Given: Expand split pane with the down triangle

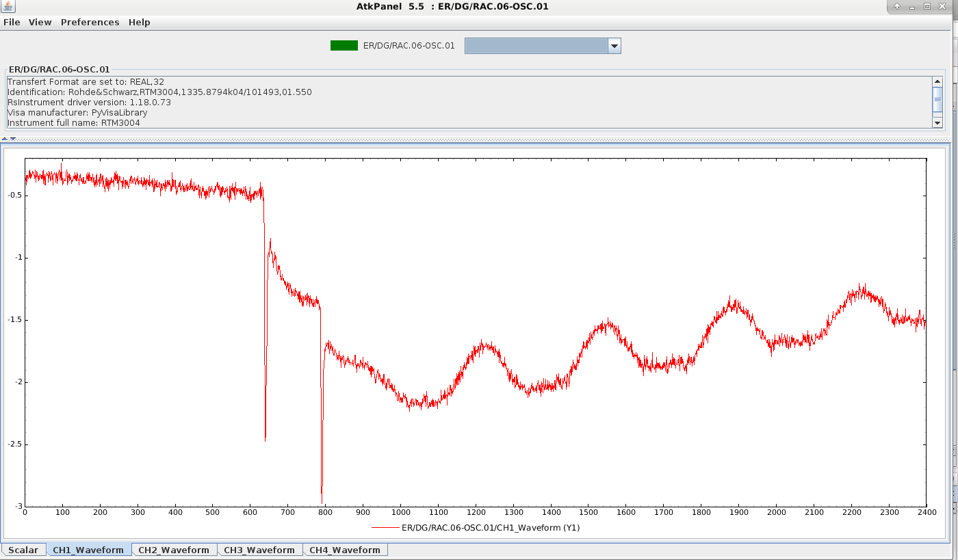Looking at the screenshot, I should coord(13,139).
